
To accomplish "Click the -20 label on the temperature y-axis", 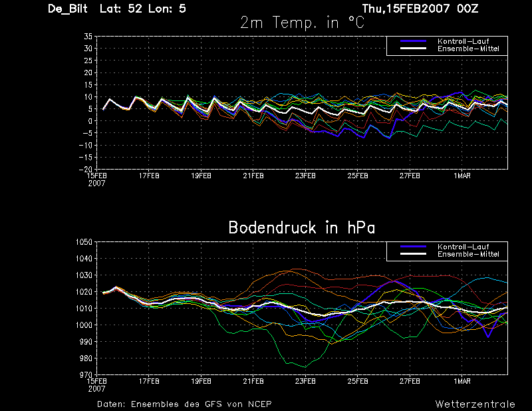I will [x=85, y=169].
